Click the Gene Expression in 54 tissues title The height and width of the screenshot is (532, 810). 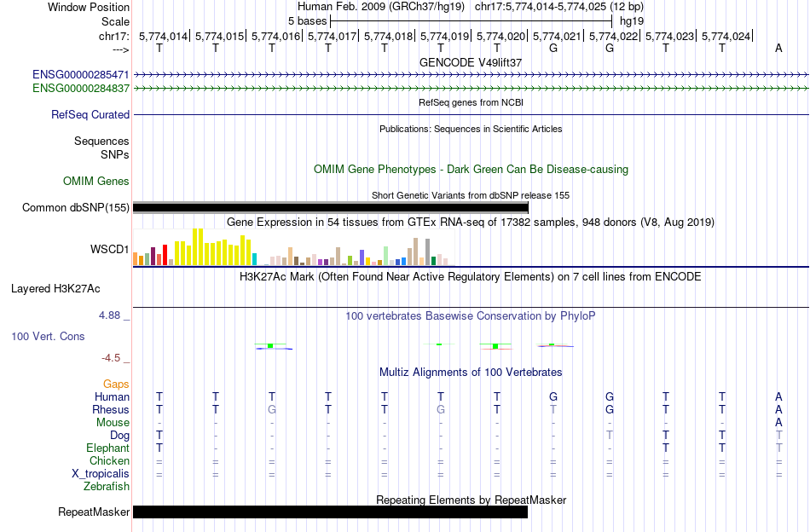(x=471, y=223)
